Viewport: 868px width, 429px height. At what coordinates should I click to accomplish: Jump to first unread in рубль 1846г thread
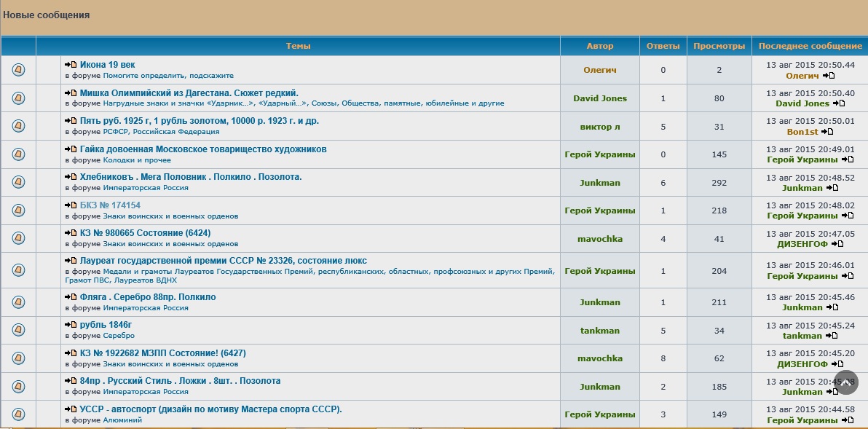71,325
